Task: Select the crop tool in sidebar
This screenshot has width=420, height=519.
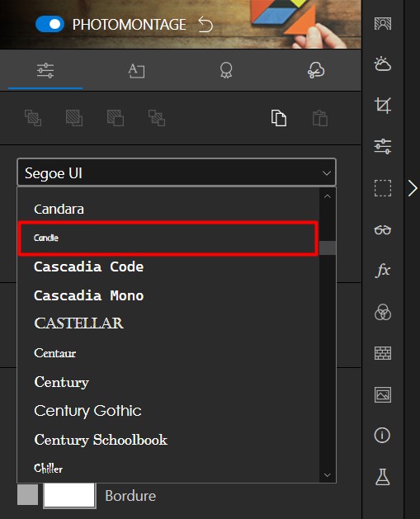Action: click(383, 106)
